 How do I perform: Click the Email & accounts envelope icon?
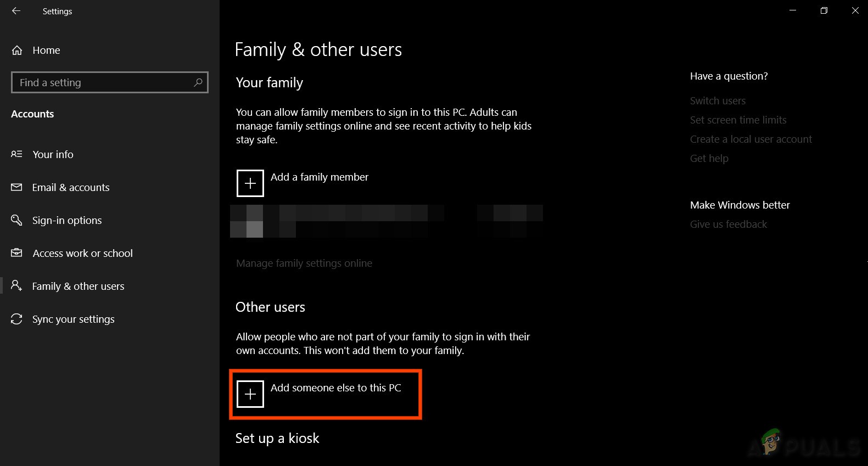coord(16,187)
